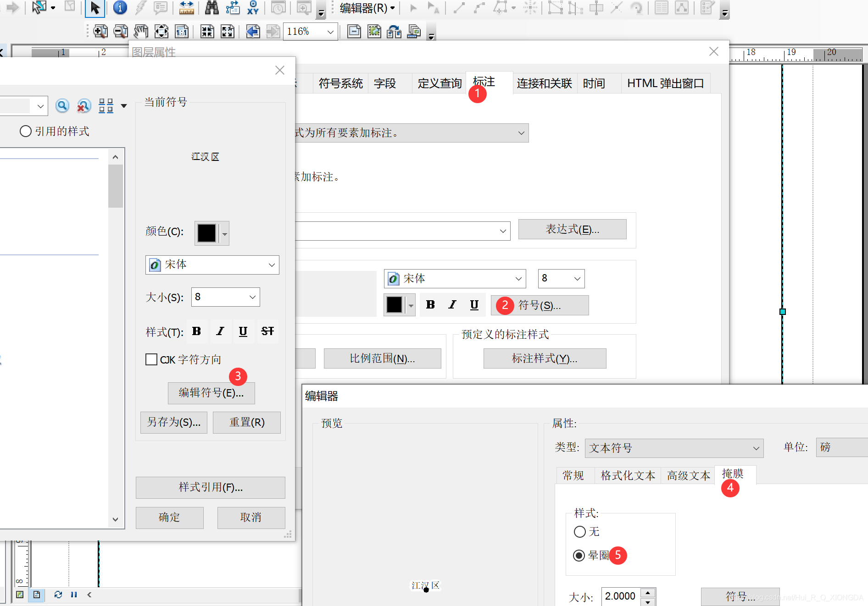868x606 pixels.
Task: Open the 连接和关联 tab
Action: 544,83
